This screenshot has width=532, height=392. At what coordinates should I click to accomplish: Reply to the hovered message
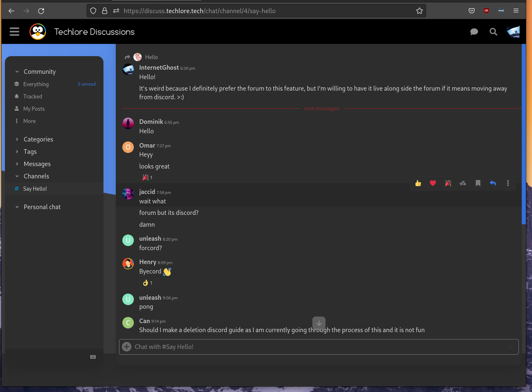(x=493, y=183)
